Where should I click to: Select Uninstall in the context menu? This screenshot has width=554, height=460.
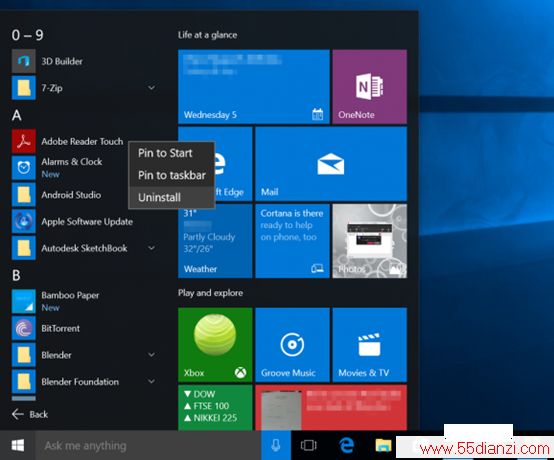pyautogui.click(x=172, y=197)
